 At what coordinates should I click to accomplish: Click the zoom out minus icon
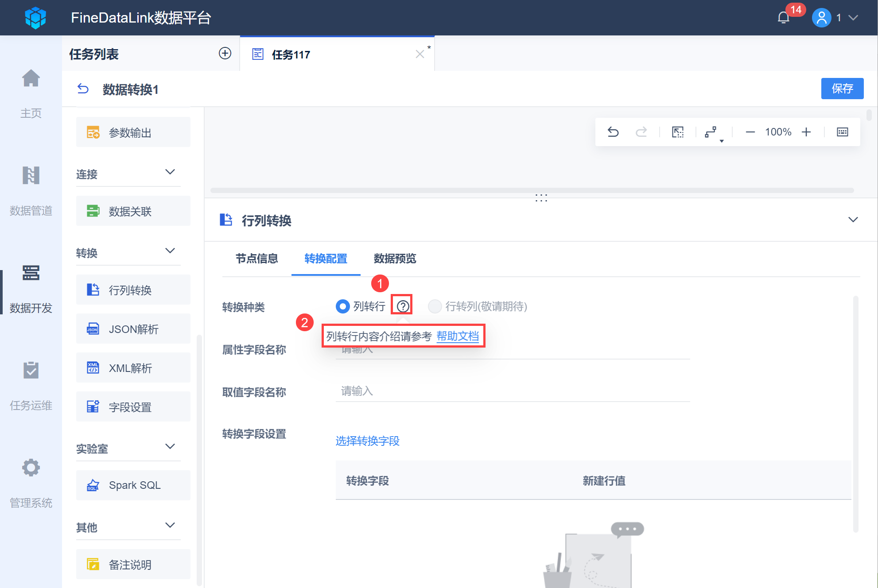coord(750,132)
